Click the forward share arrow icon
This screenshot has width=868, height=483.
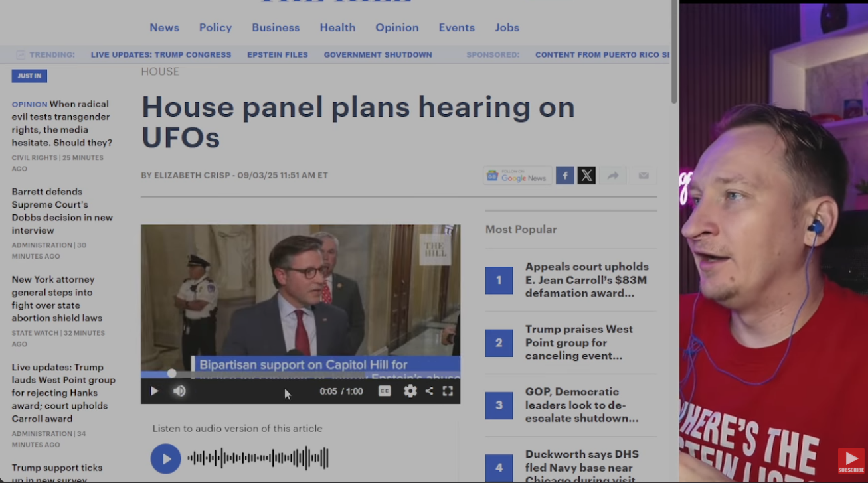613,176
